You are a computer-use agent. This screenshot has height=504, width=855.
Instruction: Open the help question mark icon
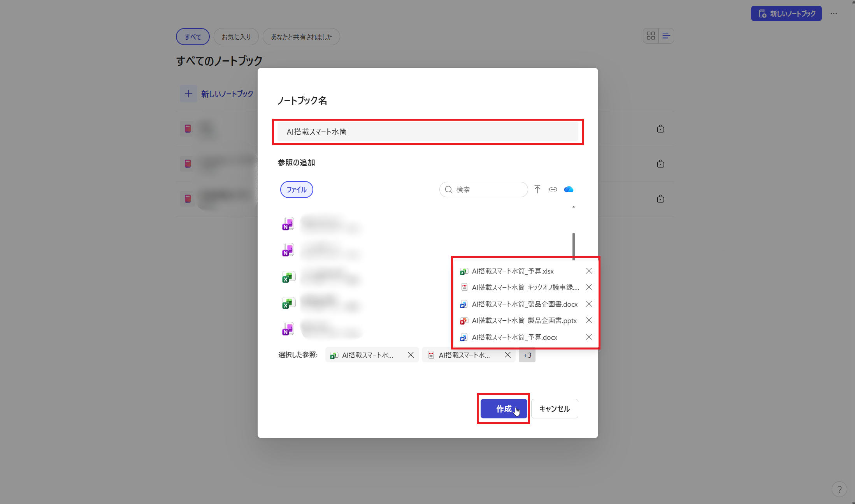[840, 489]
